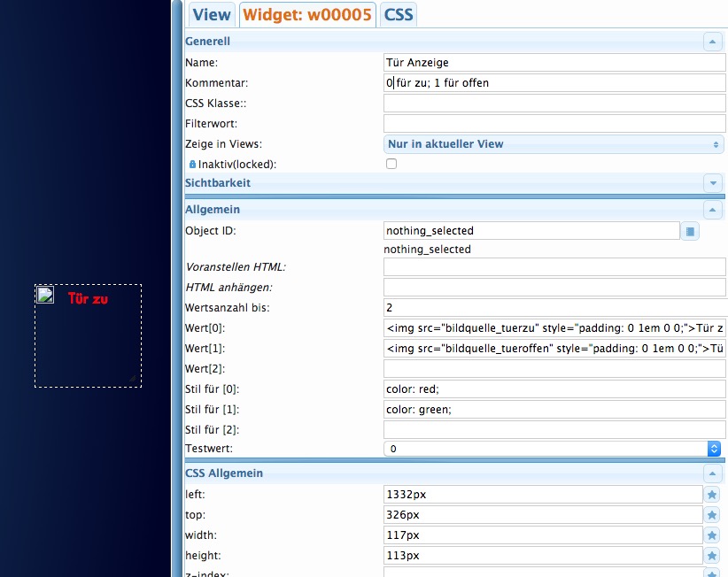
Task: Click the nothing_selected label below Object ID
Action: (427, 250)
